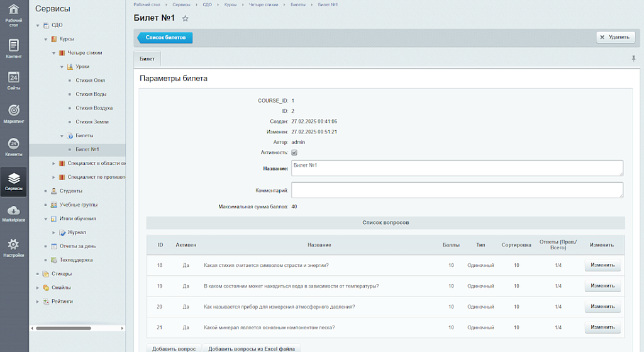Click the Курсы book icon in tree

click(x=54, y=39)
